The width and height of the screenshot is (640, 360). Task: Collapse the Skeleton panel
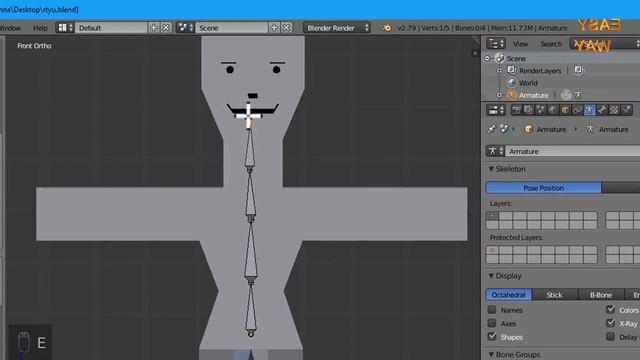coord(491,169)
